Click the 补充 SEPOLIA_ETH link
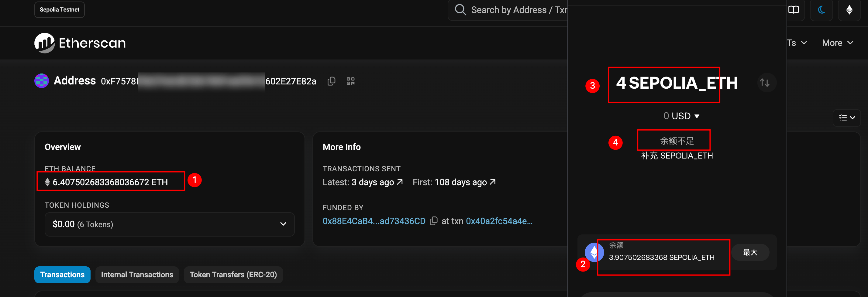Image resolution: width=868 pixels, height=297 pixels. point(677,156)
